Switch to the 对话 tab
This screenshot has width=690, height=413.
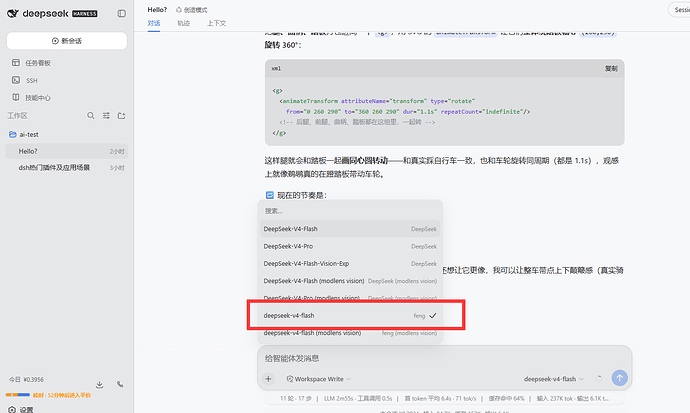coord(154,23)
